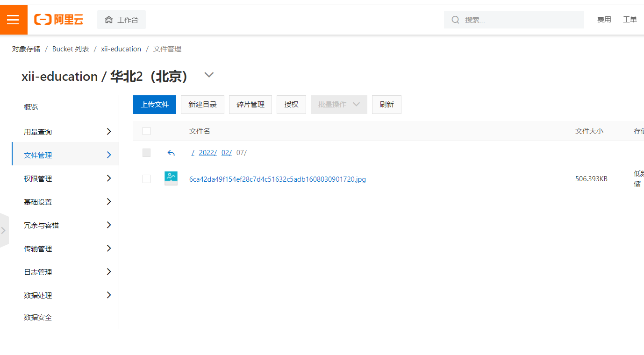Open the 费用 menu
Screen dimensions: 644x355
604,20
